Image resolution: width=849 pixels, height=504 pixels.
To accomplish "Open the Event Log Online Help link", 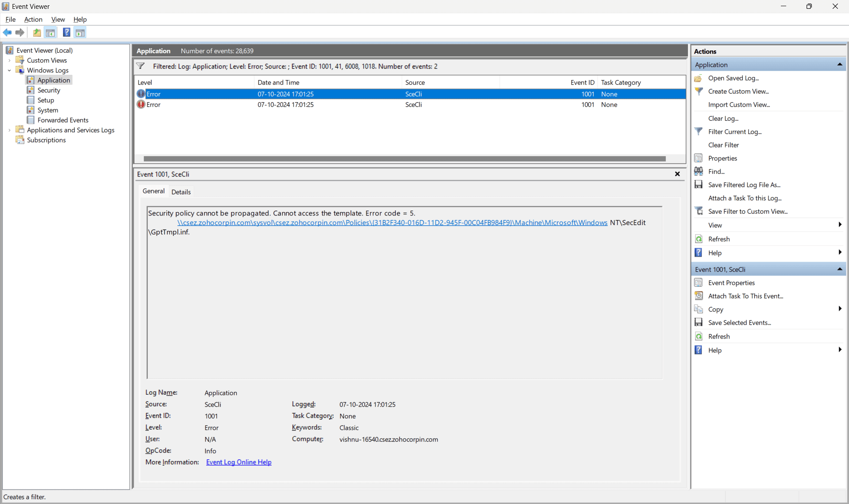I will 239,462.
